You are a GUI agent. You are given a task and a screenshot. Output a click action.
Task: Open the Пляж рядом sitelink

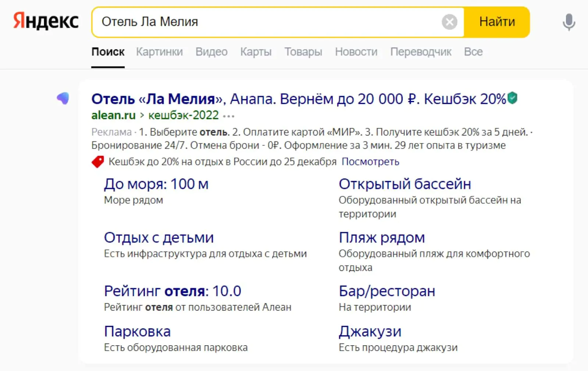point(382,237)
